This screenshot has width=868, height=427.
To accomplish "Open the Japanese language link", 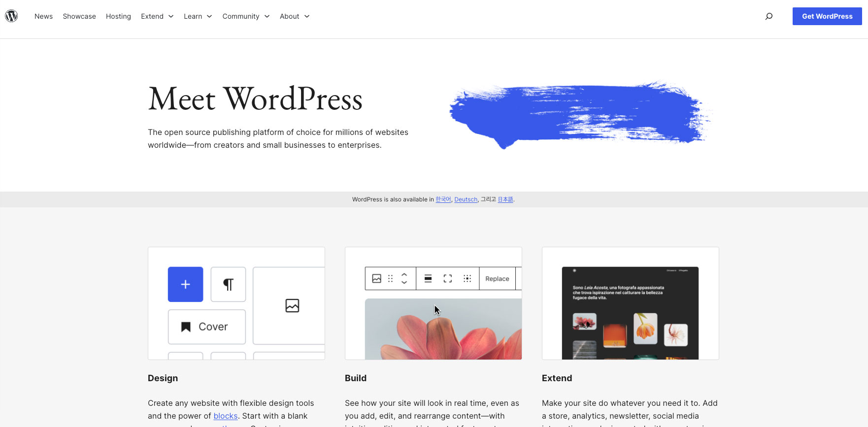I will (x=505, y=199).
